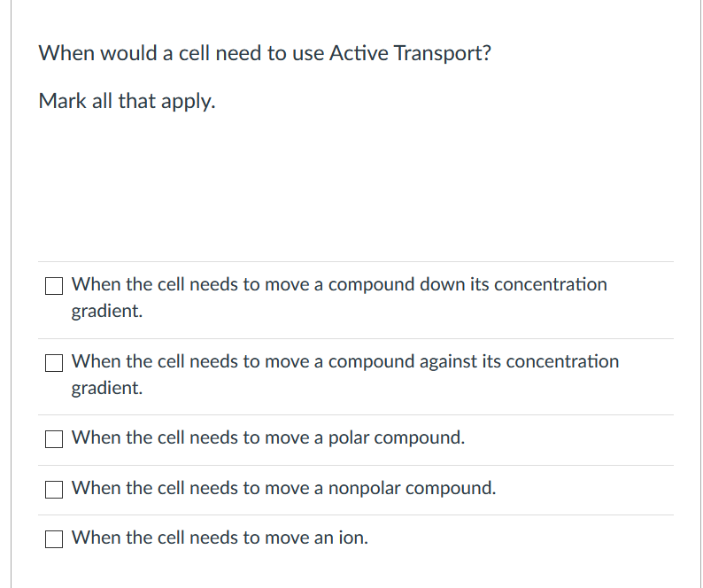
Task: Click the 'compound down its concentration' answer text
Action: 467,284
